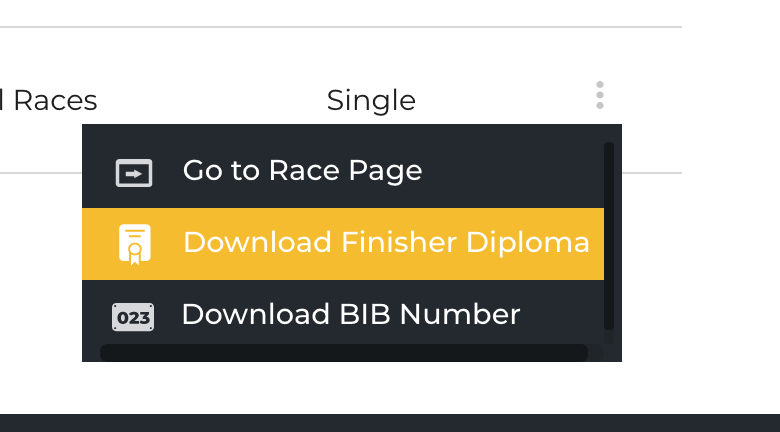Click the dropdown's horizontal scrollbar thumb
Image resolution: width=780 pixels, height=432 pixels.
(344, 353)
